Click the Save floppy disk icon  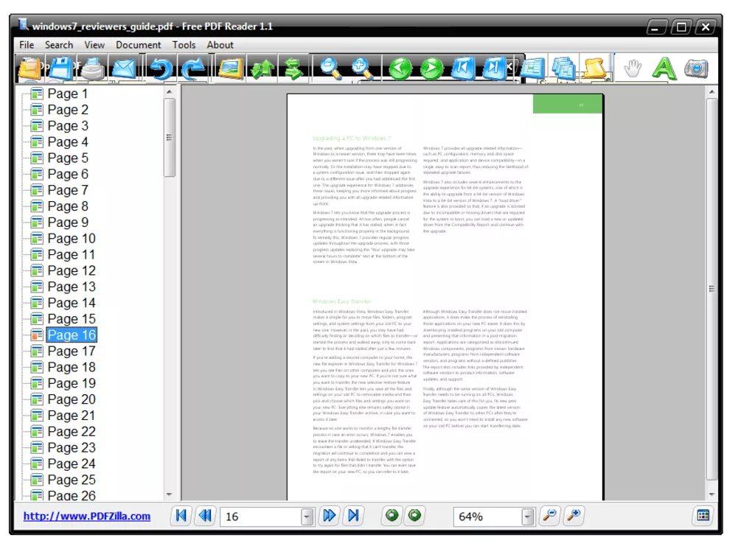61,68
